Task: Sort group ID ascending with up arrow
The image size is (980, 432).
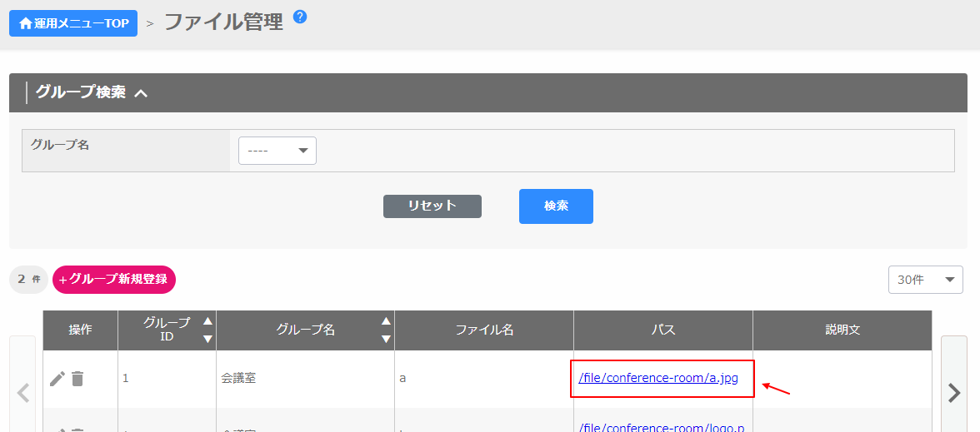Action: click(x=207, y=321)
